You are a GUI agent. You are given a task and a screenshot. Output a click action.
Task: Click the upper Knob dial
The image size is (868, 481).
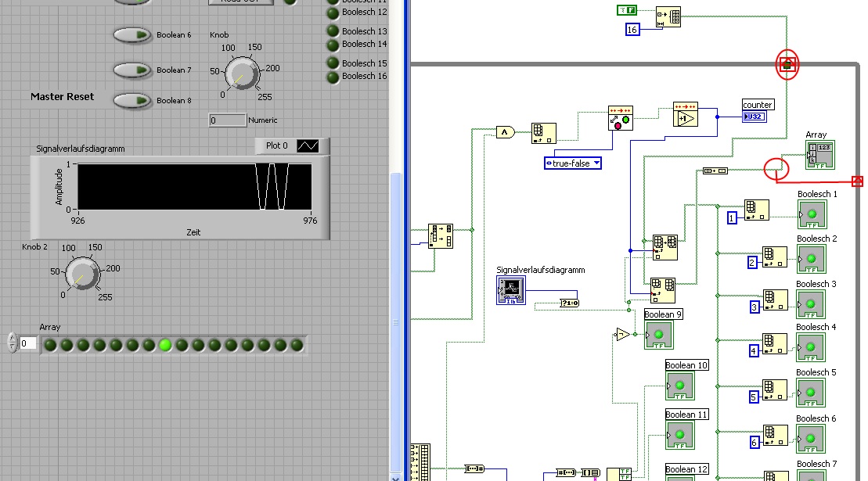(x=241, y=74)
